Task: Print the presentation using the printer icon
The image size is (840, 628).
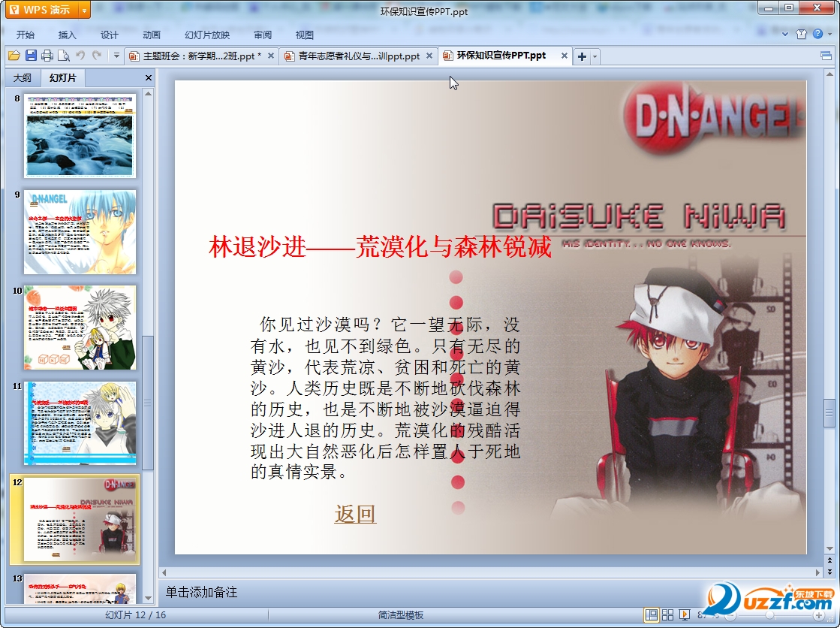Action: pos(47,56)
